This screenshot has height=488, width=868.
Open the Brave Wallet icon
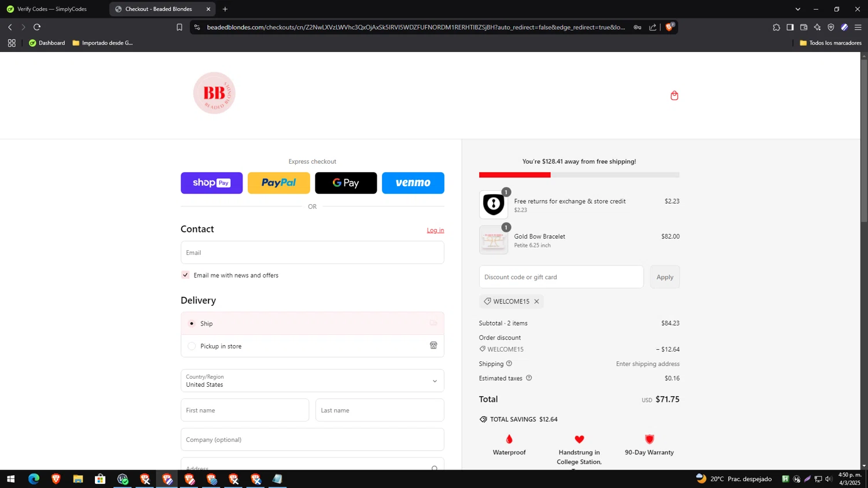tap(804, 27)
